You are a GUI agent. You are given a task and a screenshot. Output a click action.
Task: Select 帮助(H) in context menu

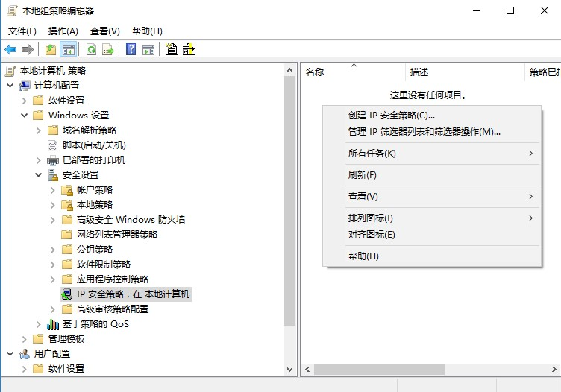pos(432,256)
